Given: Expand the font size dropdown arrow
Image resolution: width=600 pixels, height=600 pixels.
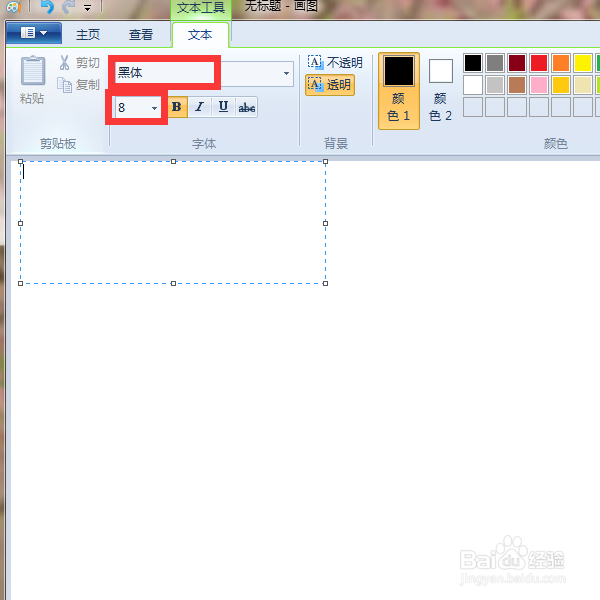Looking at the screenshot, I should 154,108.
